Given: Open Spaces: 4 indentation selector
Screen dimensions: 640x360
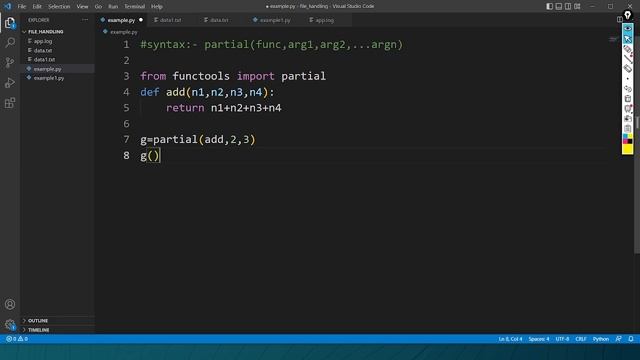Looking at the screenshot, I should coord(539,339).
